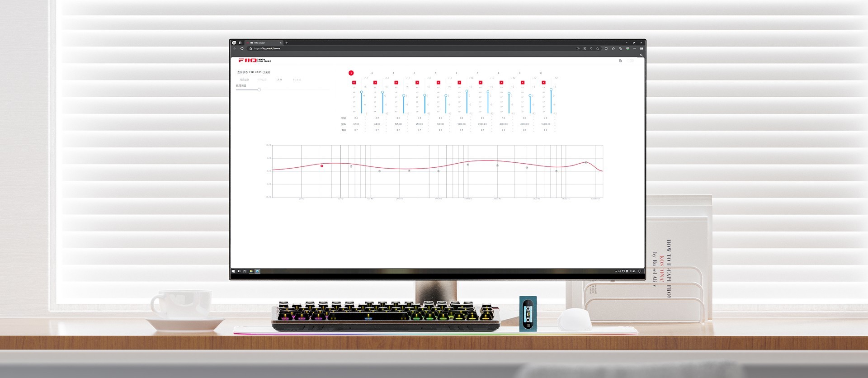Image resolution: width=868 pixels, height=378 pixels.
Task: Click browser icon on Windows taskbar
Action: pos(257,271)
